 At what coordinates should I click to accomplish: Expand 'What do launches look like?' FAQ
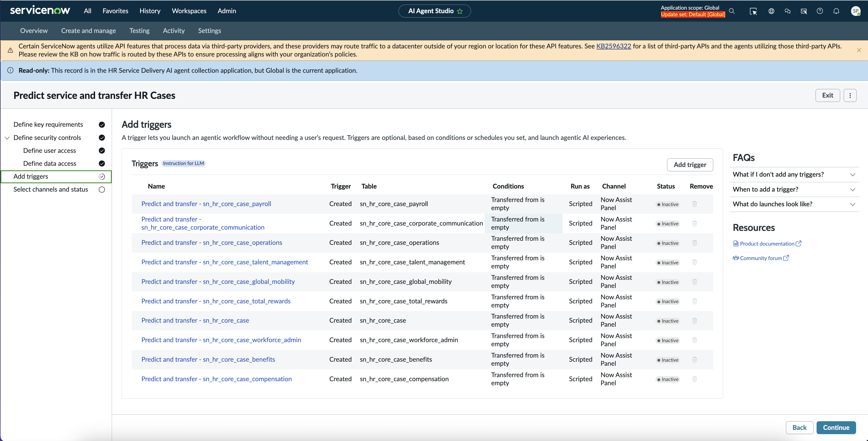click(794, 204)
